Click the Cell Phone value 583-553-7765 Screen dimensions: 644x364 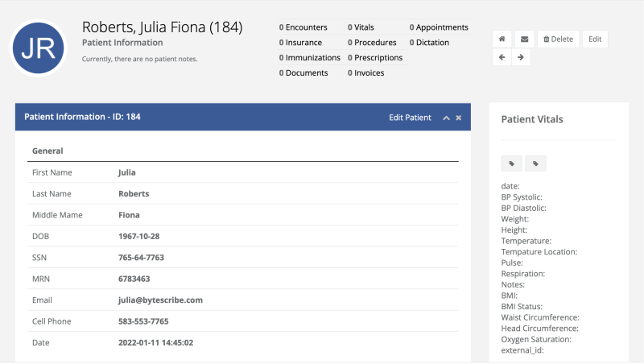143,321
